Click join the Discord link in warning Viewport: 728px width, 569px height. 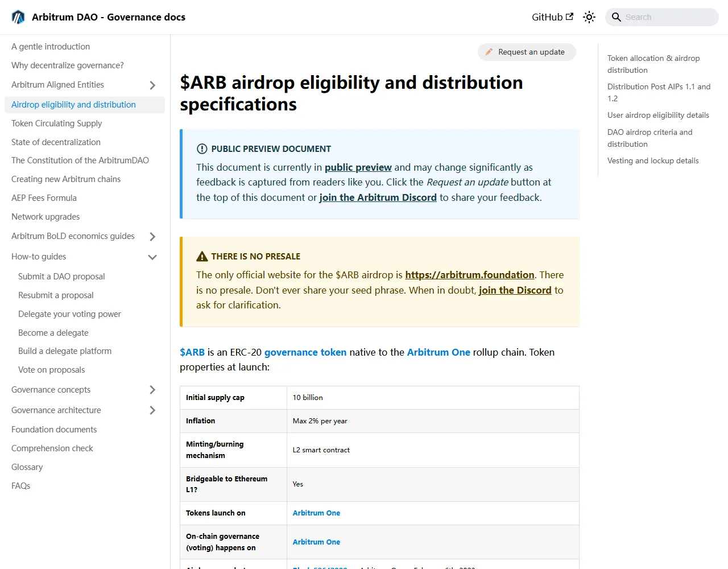point(515,290)
